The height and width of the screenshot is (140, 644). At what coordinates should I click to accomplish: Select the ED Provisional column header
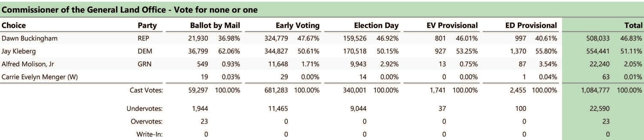531,26
